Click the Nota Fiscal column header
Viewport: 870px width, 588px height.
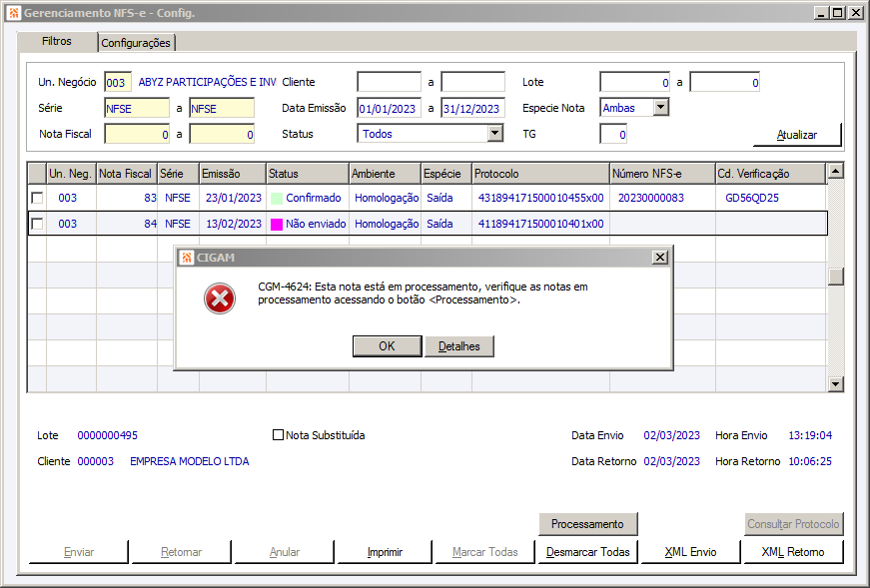pos(127,174)
